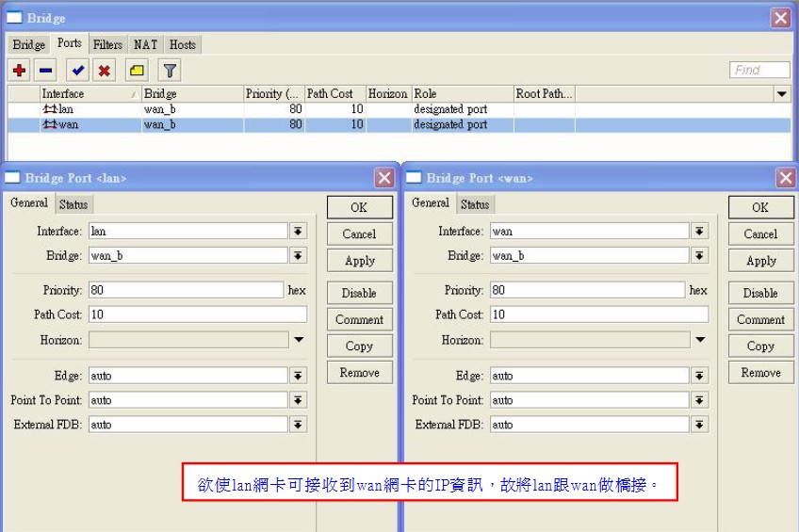
Task: Click Apply in the Bridge Port lan dialog
Action: click(359, 261)
